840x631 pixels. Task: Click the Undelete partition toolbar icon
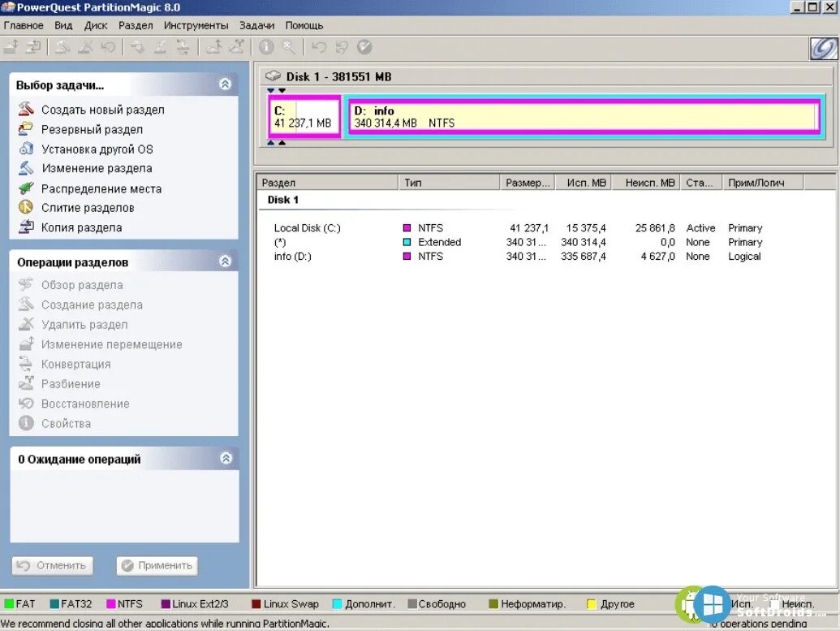click(x=108, y=47)
